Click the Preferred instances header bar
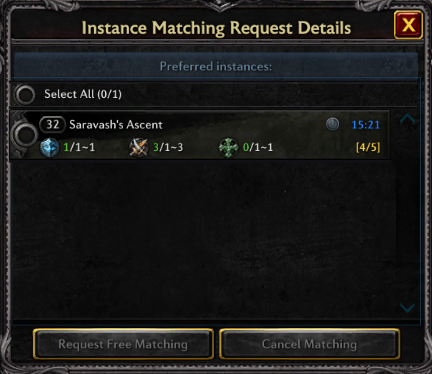The image size is (432, 374). coord(216,66)
